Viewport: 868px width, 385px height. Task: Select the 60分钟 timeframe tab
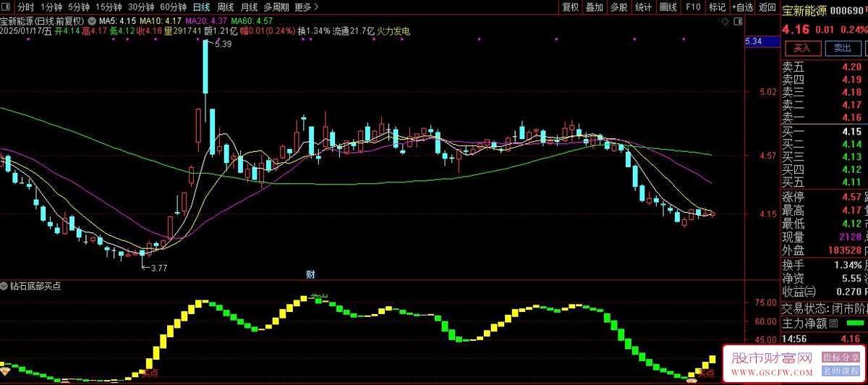coord(173,7)
